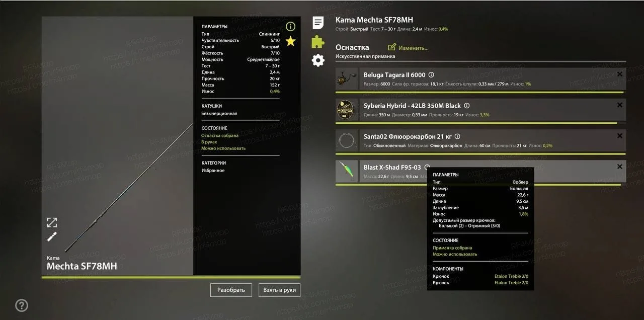This screenshot has height=320, width=644.
Task: Click the Разобрать button
Action: coord(231,290)
